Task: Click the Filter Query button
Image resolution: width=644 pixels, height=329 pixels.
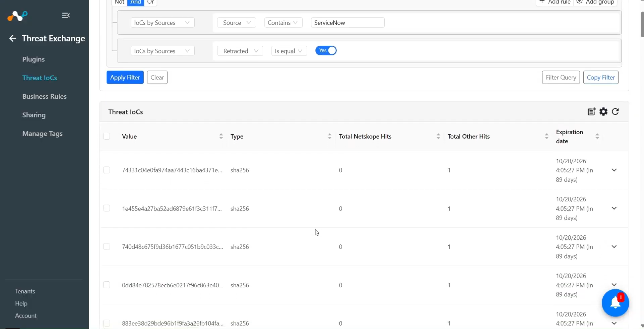Action: (561, 77)
